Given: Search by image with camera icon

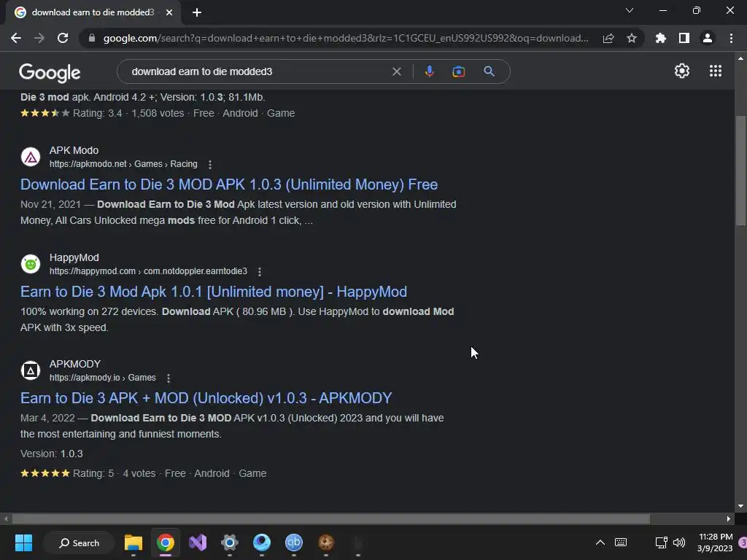Looking at the screenshot, I should click(x=458, y=71).
